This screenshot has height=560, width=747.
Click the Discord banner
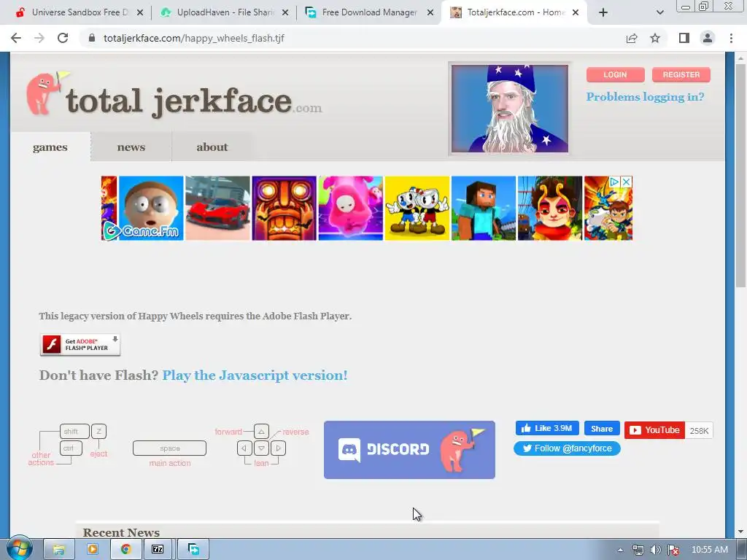coord(409,449)
